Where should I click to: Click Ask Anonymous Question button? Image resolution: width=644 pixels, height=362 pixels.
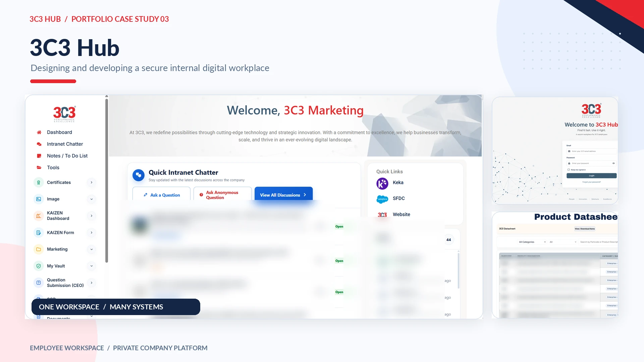pyautogui.click(x=222, y=194)
